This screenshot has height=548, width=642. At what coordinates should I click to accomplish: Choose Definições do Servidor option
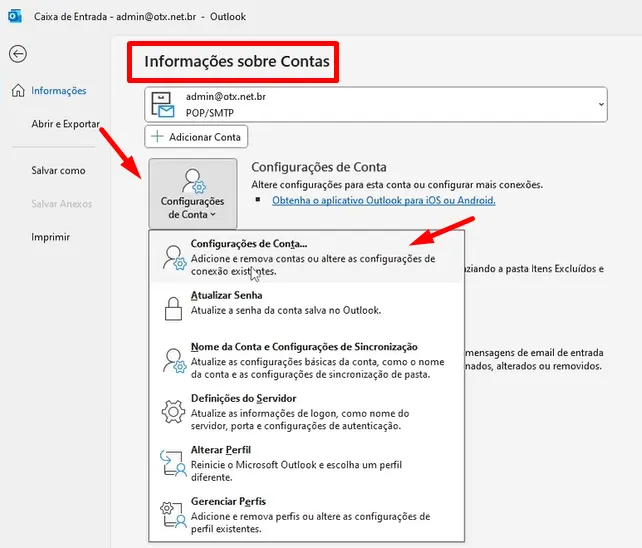(x=243, y=399)
